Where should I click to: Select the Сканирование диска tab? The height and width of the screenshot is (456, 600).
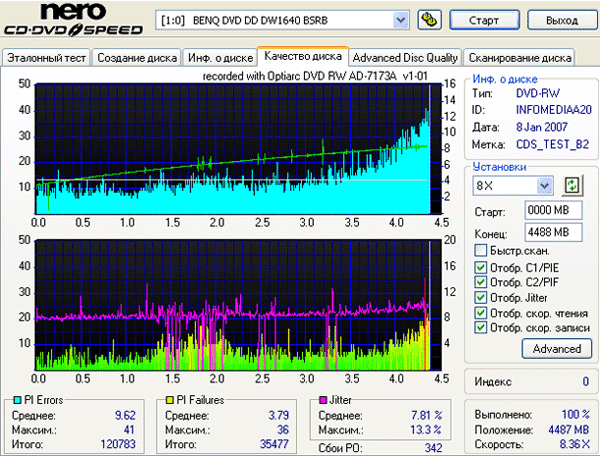click(x=520, y=57)
